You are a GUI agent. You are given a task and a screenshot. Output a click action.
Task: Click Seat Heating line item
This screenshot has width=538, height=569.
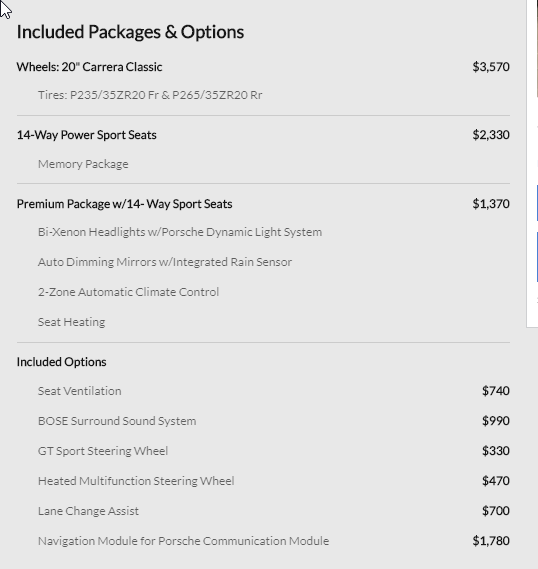click(x=71, y=322)
